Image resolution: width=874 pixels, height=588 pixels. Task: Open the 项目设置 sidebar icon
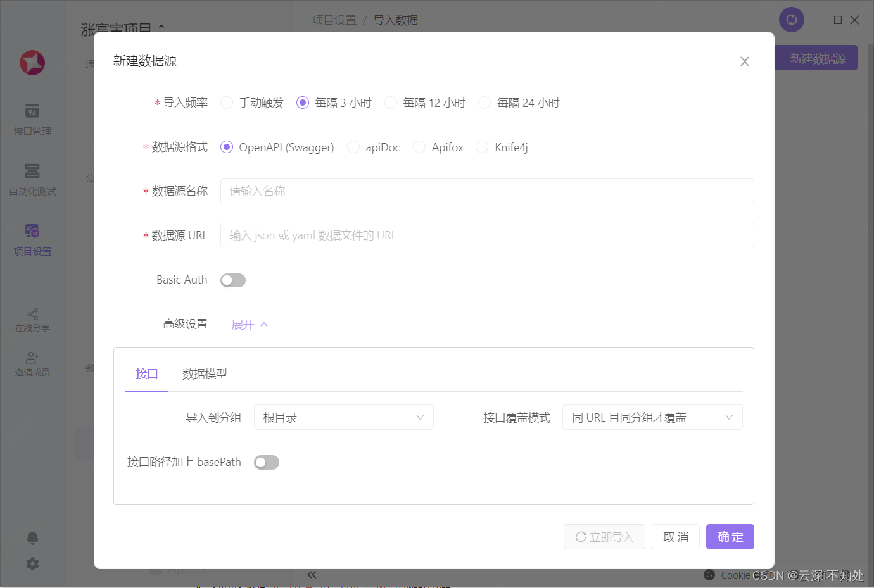(x=32, y=231)
